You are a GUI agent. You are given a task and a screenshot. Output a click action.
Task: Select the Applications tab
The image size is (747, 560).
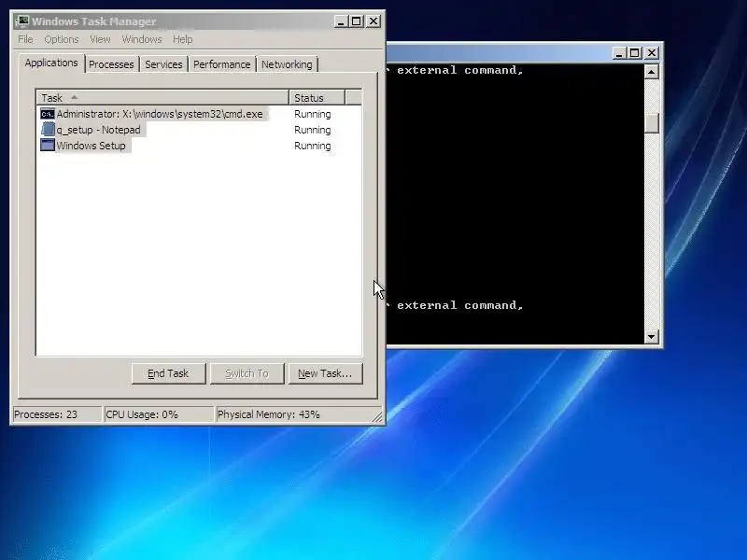click(51, 63)
